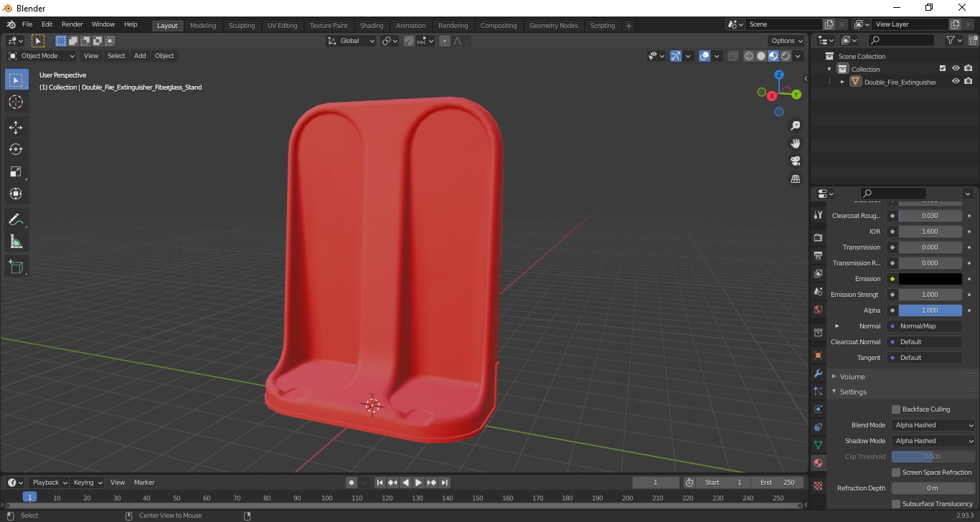980x522 pixels.
Task: Click the current frame number field
Action: tap(656, 483)
